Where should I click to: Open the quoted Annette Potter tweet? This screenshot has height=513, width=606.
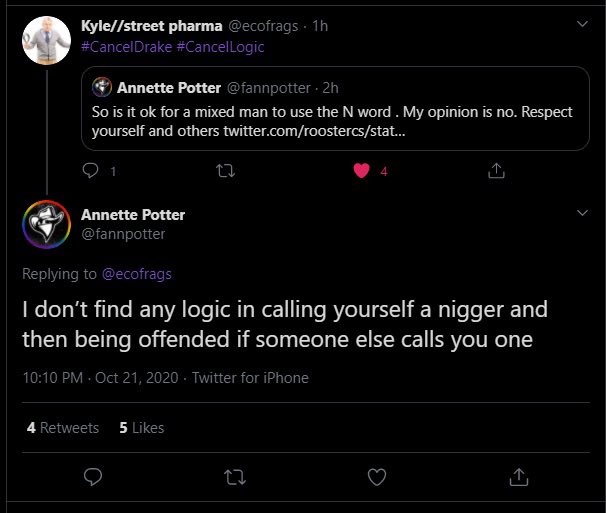335,109
